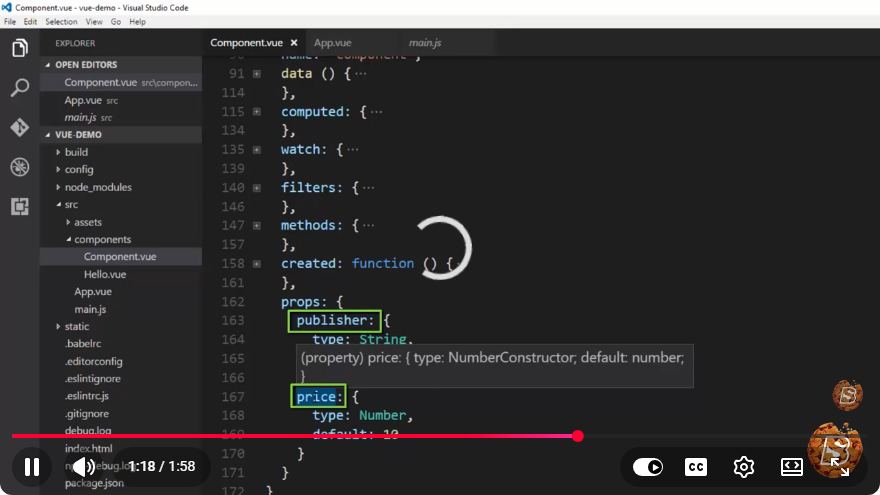This screenshot has height=495, width=880.
Task: Open the Debug bug icon
Action: coord(20,167)
